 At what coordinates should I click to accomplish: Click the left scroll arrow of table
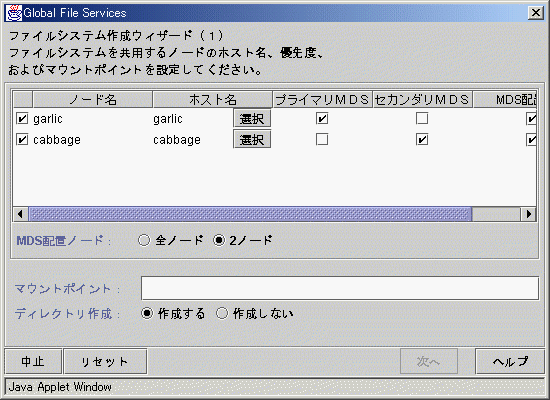click(x=21, y=214)
